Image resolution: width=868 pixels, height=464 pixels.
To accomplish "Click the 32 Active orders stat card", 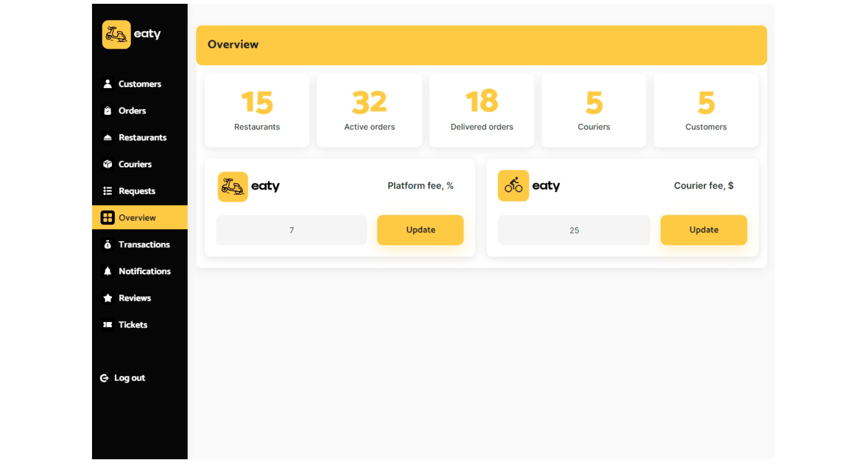I will coord(369,111).
